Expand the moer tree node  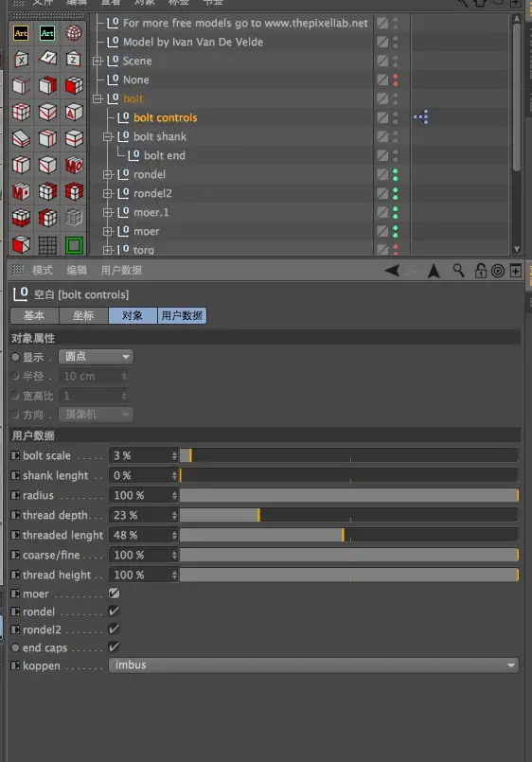(x=108, y=232)
